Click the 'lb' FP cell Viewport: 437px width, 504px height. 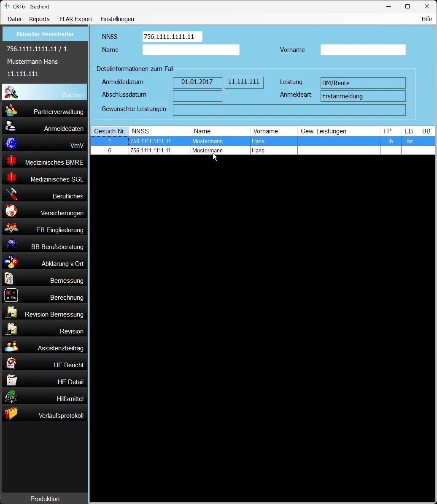[x=391, y=141]
